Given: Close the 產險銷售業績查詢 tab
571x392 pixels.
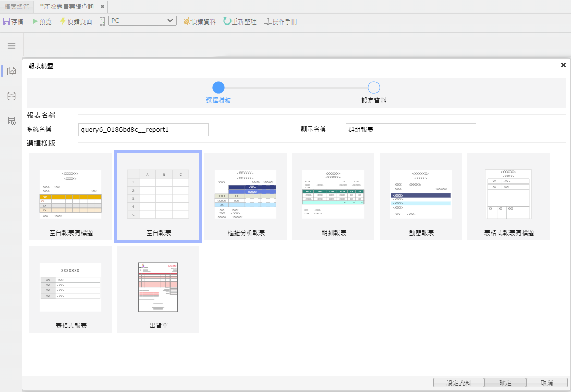Looking at the screenshot, I should (102, 7).
